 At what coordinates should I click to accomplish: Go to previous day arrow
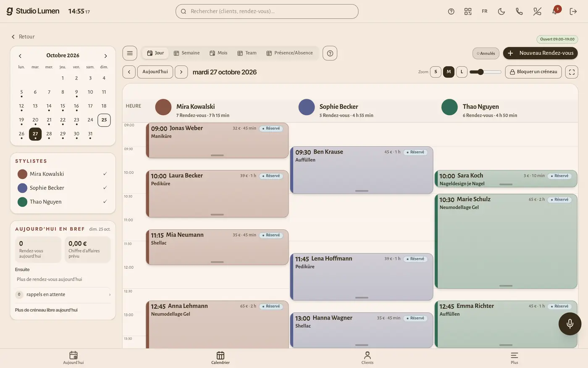[129, 72]
